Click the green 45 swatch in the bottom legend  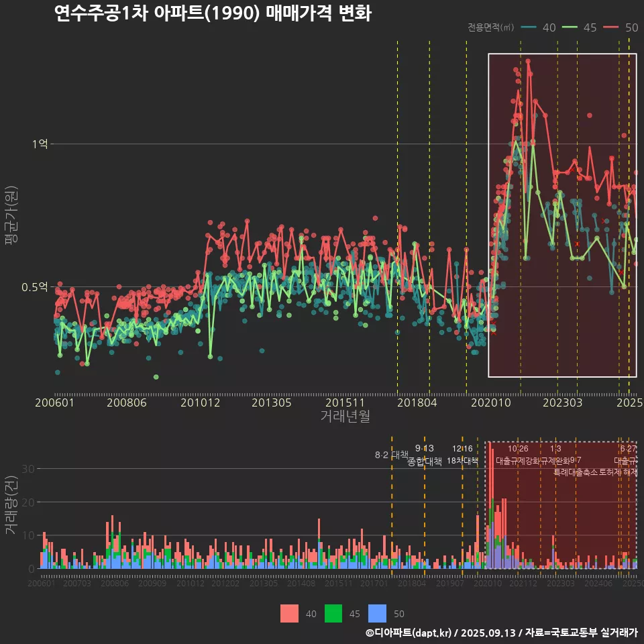333,614
